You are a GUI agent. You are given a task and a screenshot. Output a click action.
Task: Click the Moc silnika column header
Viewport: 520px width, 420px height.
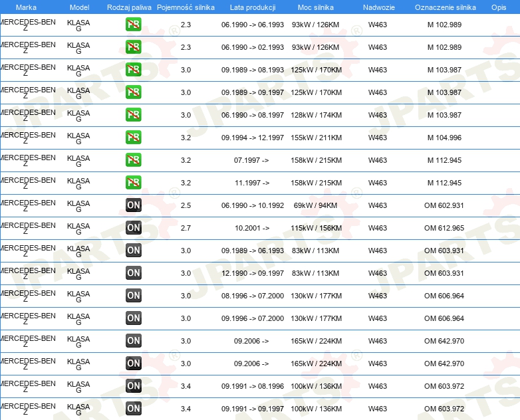316,7
